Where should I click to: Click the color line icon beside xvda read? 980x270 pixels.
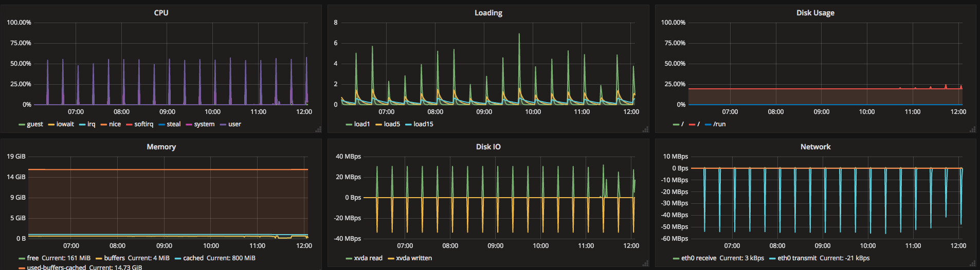click(349, 259)
